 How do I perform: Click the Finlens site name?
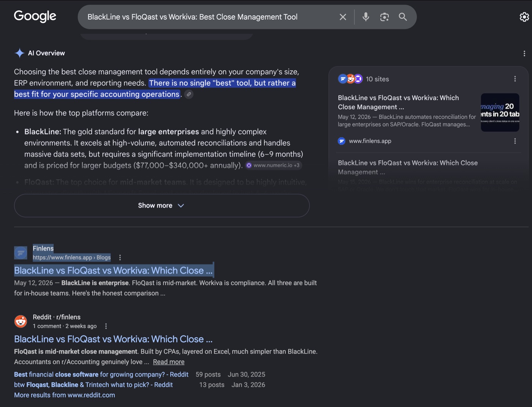43,248
